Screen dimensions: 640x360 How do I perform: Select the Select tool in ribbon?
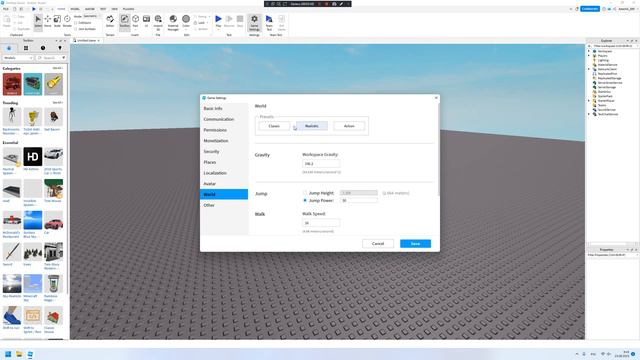(x=38, y=21)
